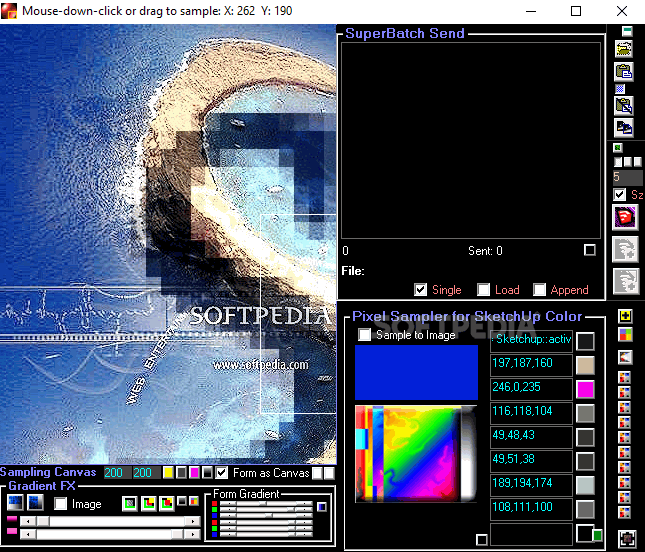Click the clipboard paste icon in the right toolbar
This screenshot has height=552, width=645.
click(624, 71)
